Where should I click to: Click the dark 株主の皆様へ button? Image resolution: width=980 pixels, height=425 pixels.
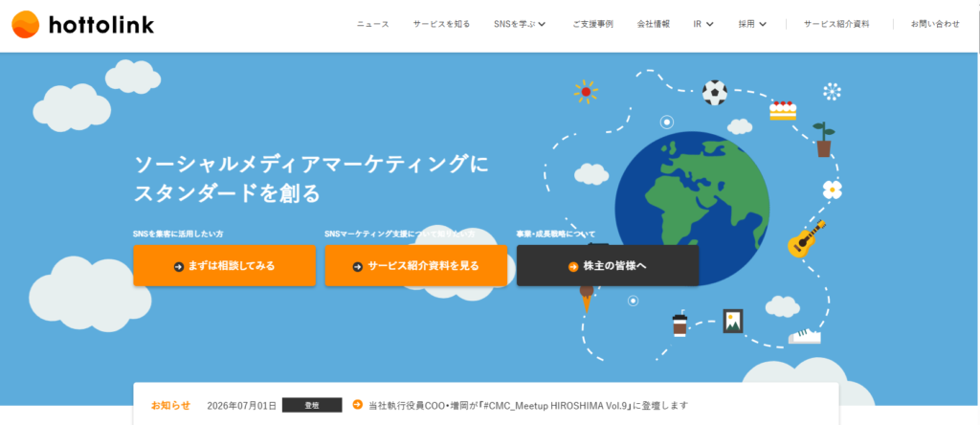click(608, 266)
